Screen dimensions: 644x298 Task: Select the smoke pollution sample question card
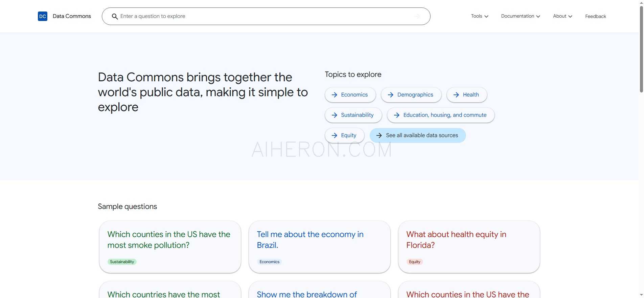(x=170, y=247)
